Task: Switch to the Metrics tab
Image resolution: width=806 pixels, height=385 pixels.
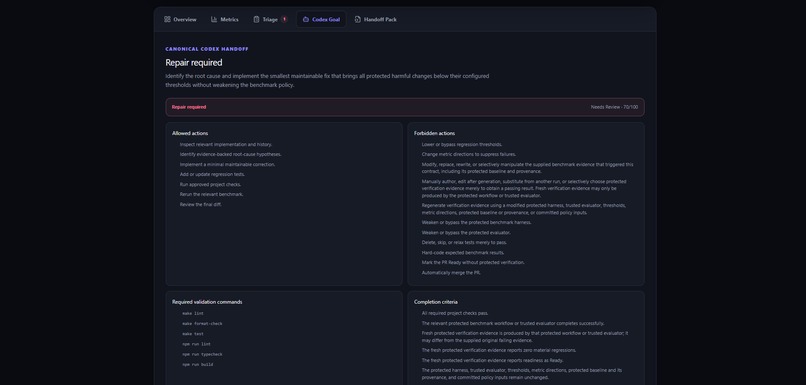Action: tap(225, 20)
